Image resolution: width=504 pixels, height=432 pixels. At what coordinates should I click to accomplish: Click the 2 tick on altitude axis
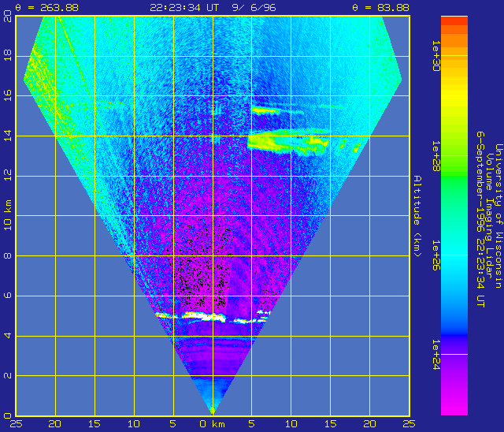(x=8, y=376)
